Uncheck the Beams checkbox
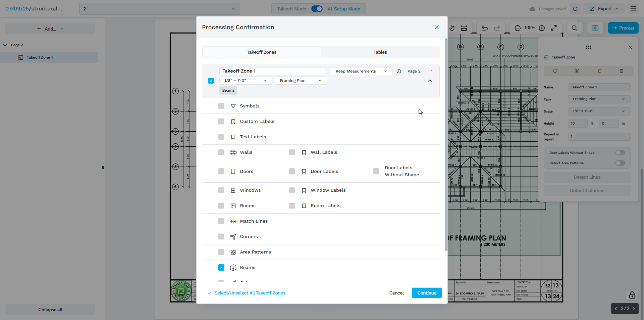 pyautogui.click(x=221, y=268)
